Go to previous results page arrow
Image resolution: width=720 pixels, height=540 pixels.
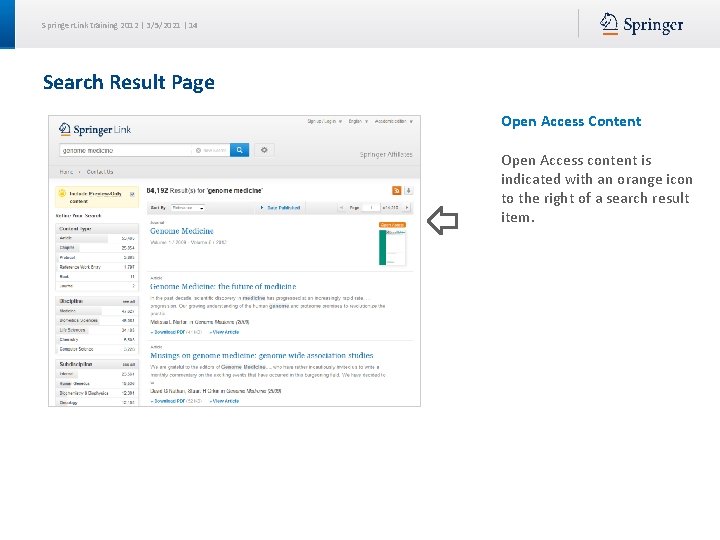click(x=341, y=208)
